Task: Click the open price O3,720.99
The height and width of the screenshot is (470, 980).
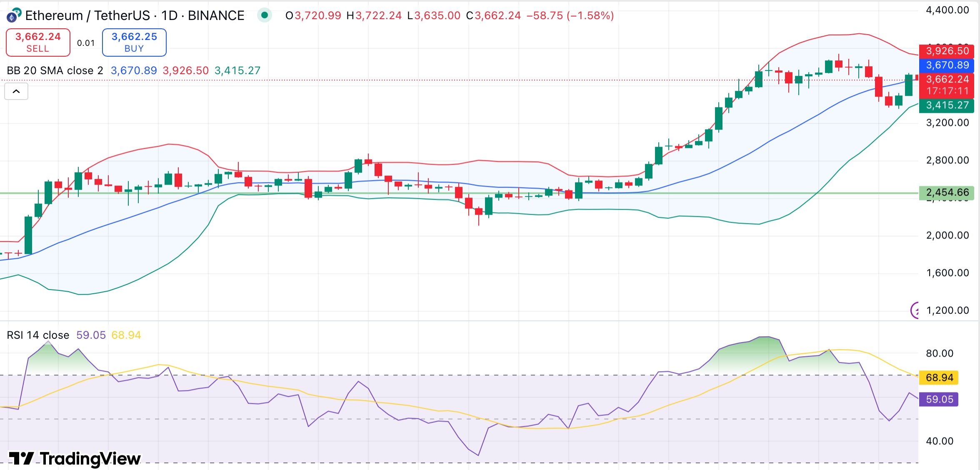Action: point(313,15)
